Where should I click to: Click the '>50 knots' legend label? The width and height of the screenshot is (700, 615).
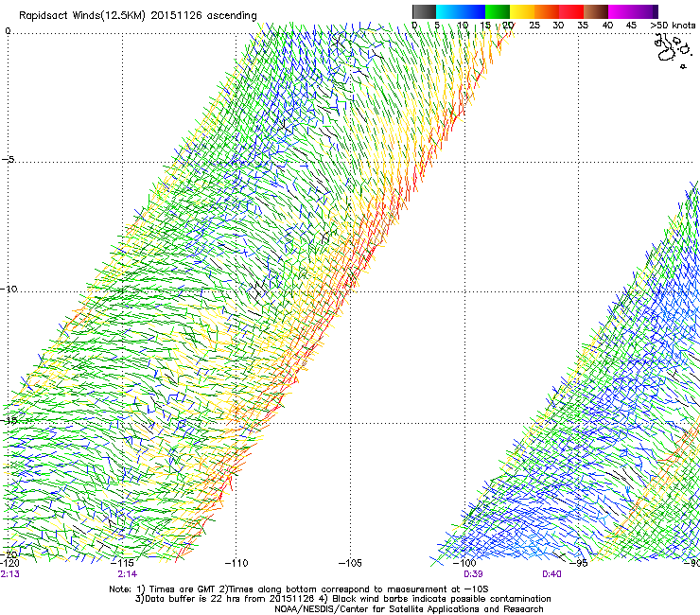tap(673, 26)
